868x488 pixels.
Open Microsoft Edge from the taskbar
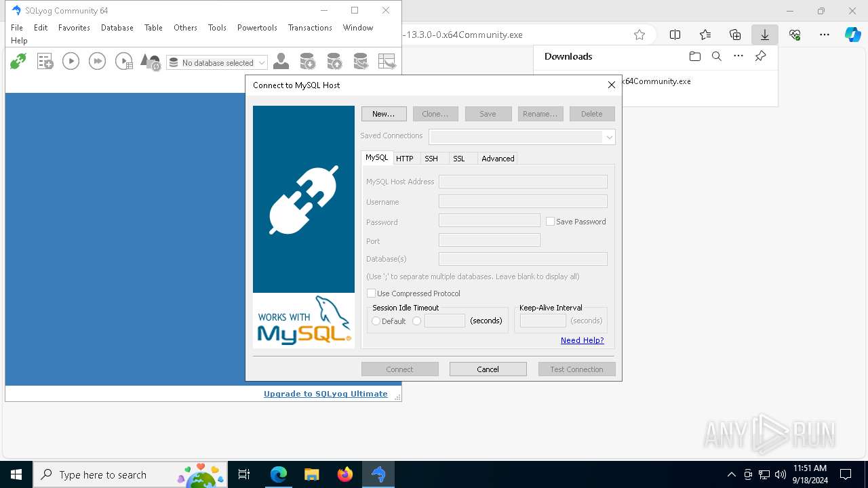click(278, 474)
